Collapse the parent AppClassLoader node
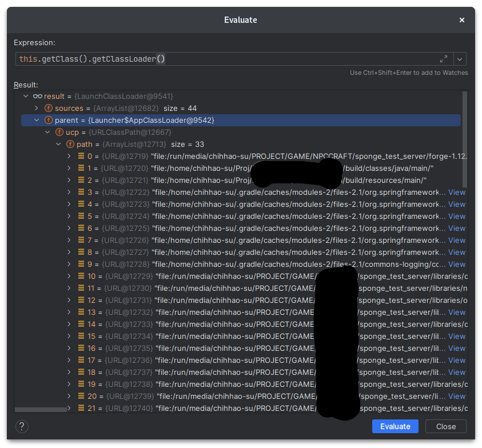The width and height of the screenshot is (482, 448). point(37,120)
